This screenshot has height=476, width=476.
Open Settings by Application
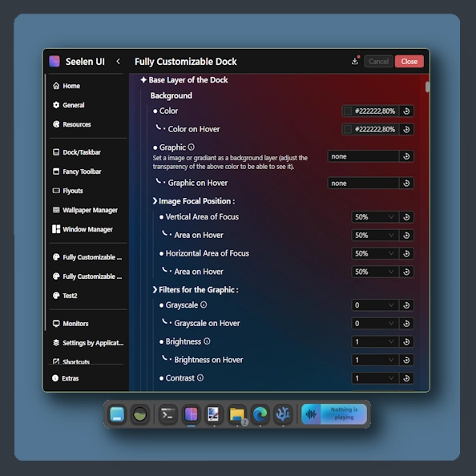[x=88, y=343]
